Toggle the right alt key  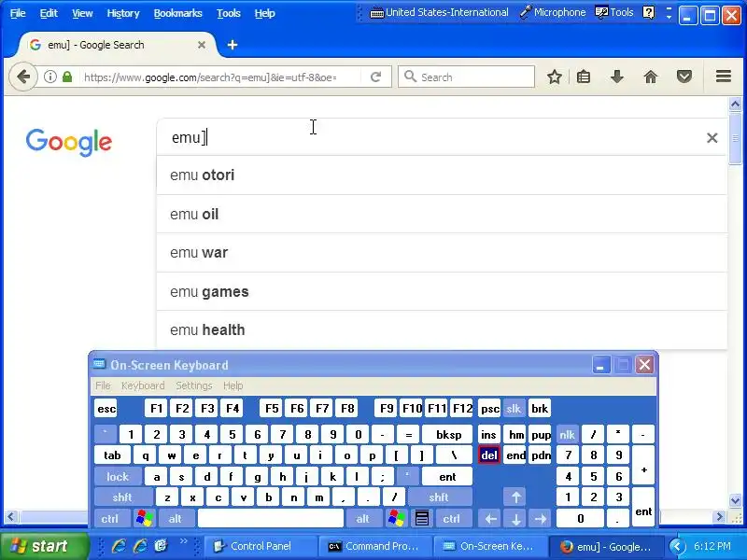[363, 518]
